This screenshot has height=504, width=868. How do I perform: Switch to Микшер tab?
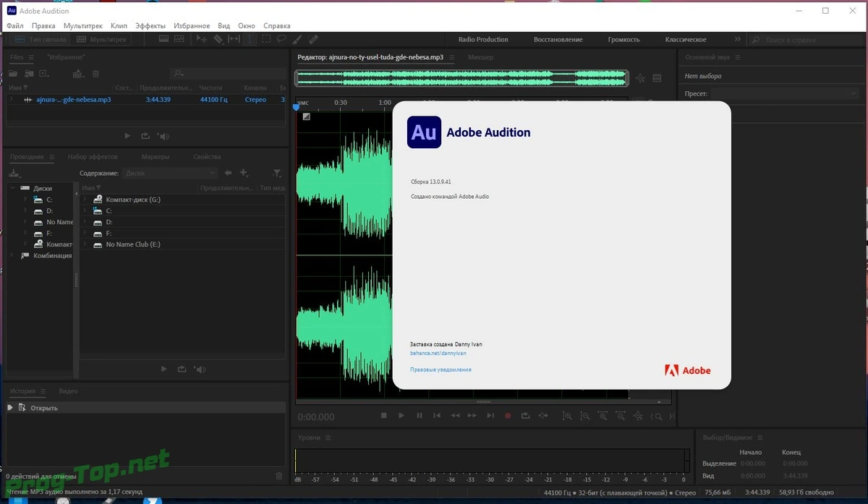coord(480,57)
